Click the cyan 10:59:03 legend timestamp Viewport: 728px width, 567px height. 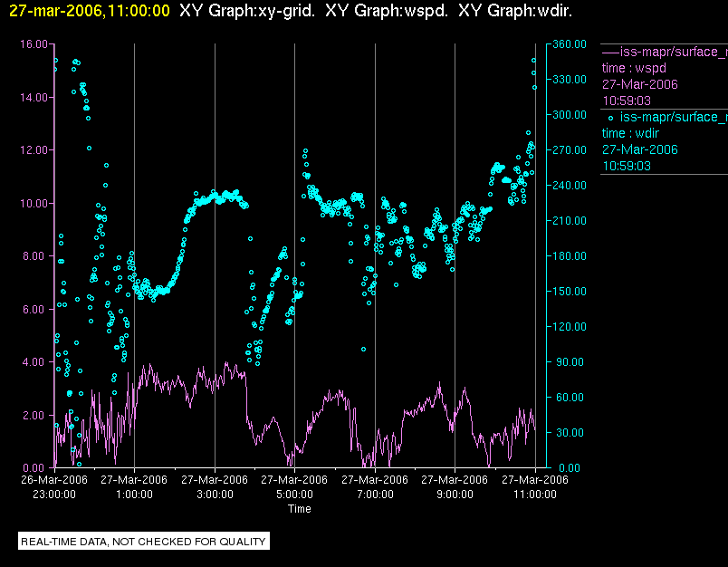[x=627, y=166]
